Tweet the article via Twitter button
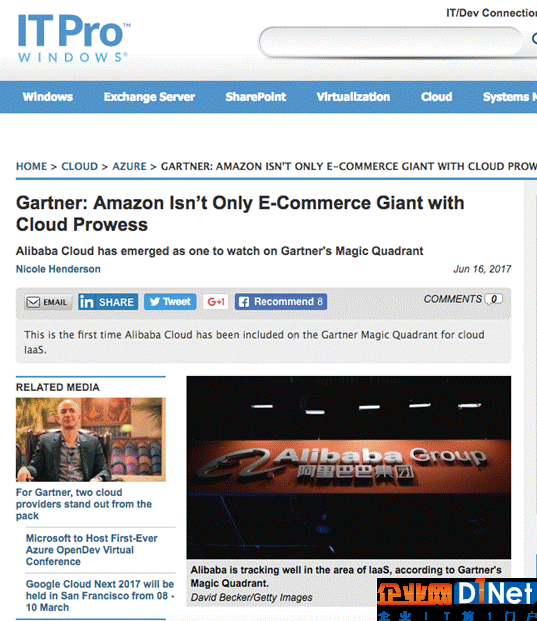Image resolution: width=537 pixels, height=621 pixels. (170, 302)
